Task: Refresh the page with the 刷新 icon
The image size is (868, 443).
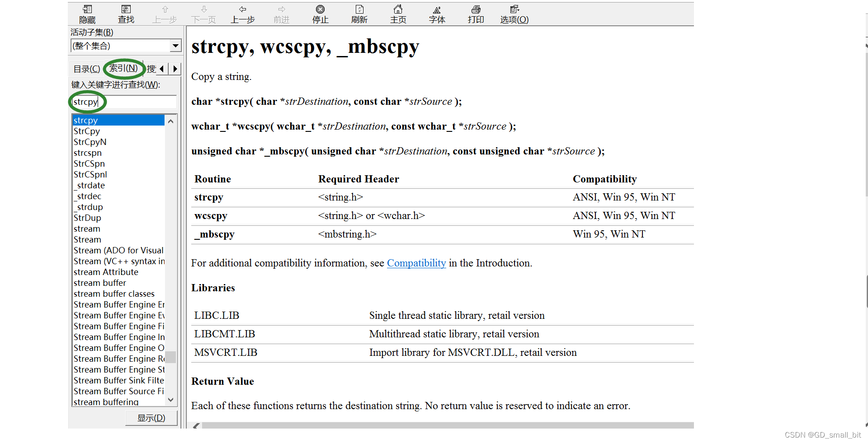Action: 359,9
